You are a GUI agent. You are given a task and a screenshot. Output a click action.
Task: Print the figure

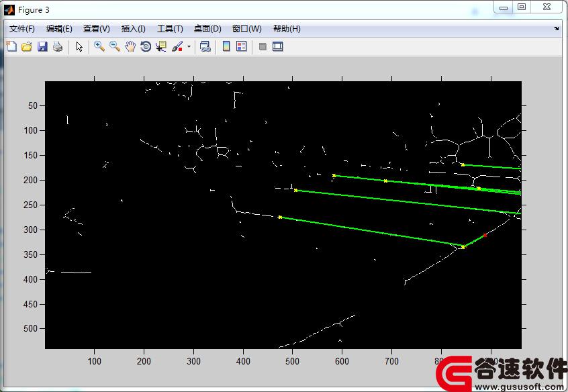click(58, 46)
